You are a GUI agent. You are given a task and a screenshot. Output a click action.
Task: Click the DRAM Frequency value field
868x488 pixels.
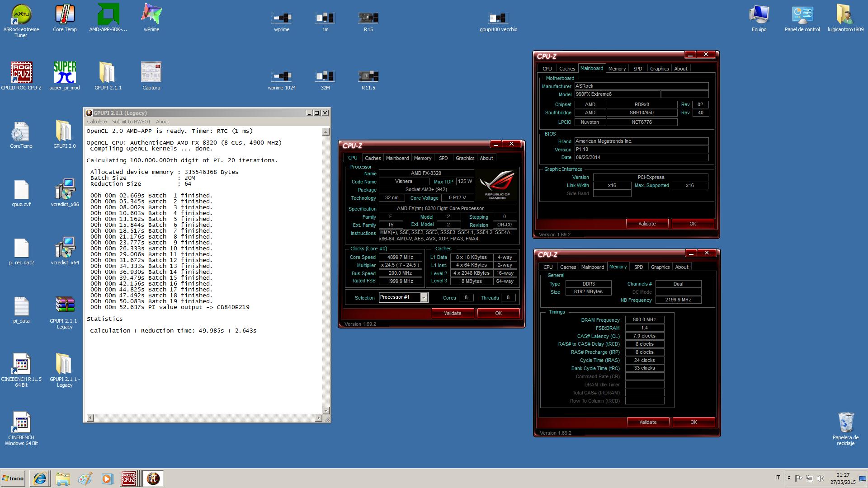click(644, 320)
